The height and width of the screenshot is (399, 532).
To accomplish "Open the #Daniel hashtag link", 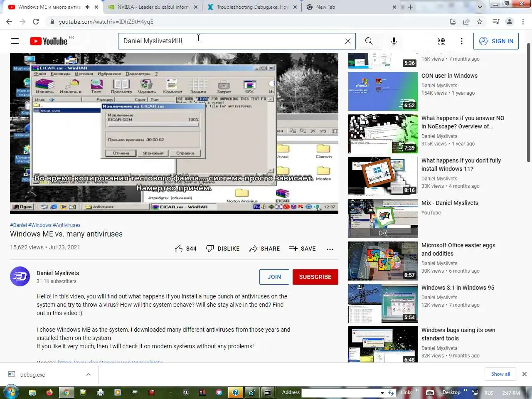I will pos(18,225).
